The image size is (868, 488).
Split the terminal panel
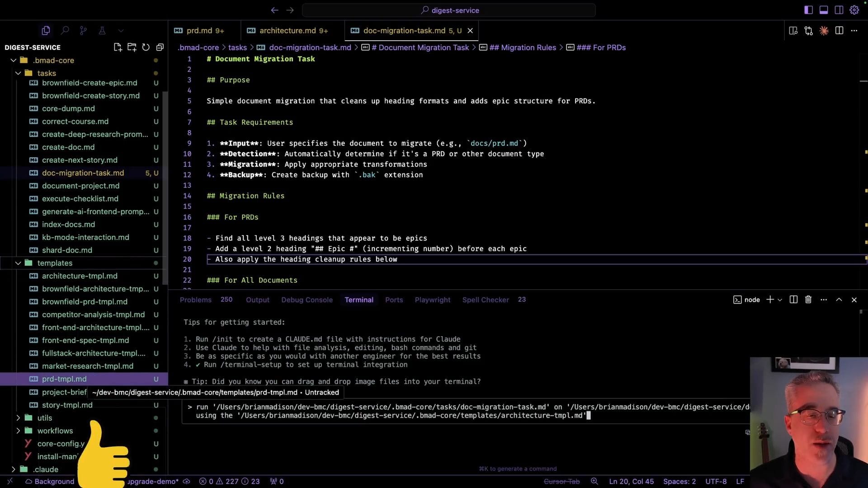pyautogui.click(x=793, y=300)
